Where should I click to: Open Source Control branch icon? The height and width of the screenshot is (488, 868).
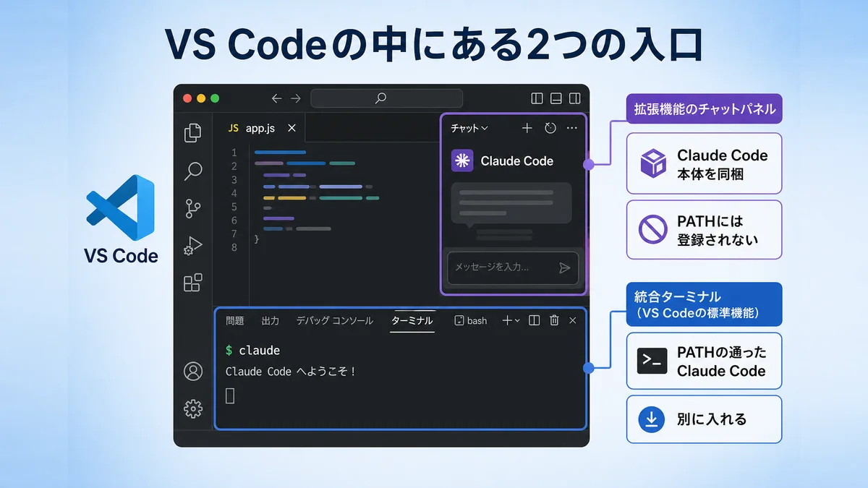point(193,209)
